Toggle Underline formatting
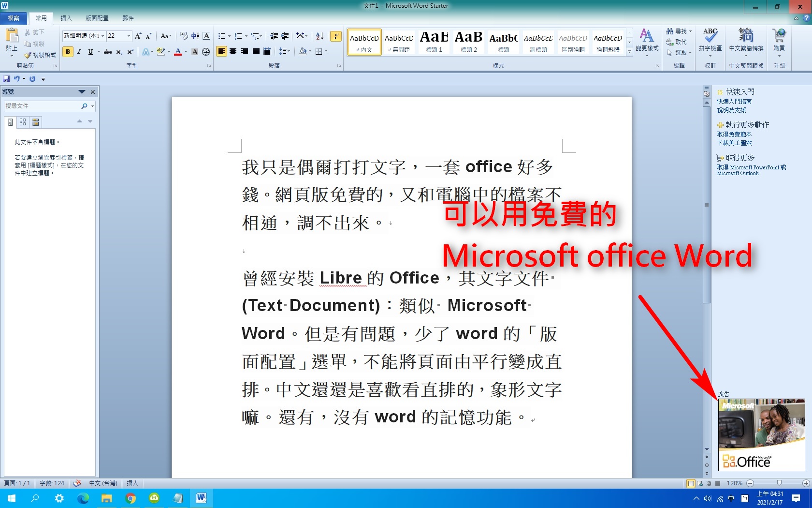 (90, 52)
